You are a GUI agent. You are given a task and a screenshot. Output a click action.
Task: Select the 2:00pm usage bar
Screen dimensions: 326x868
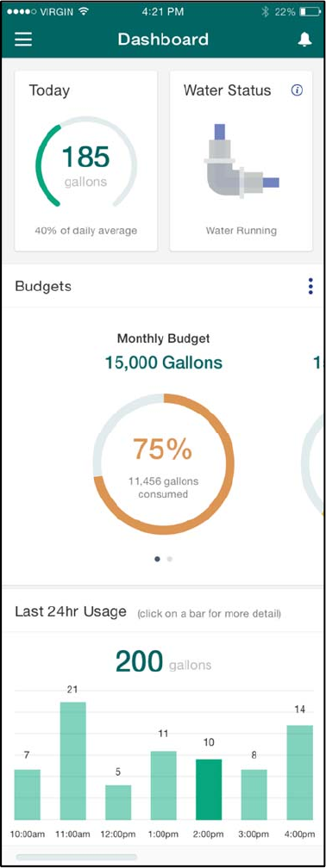tap(209, 790)
